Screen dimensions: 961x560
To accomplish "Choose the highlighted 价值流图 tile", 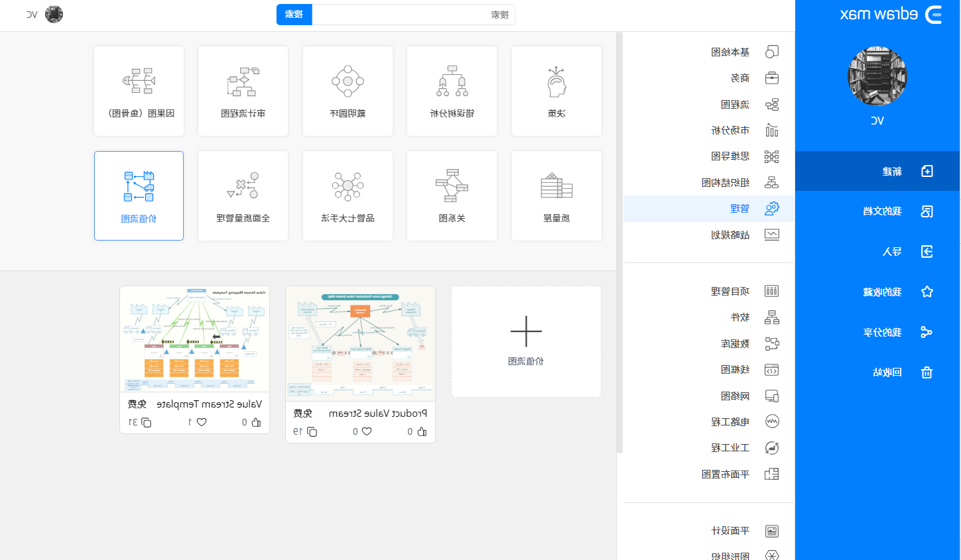I will (x=139, y=196).
